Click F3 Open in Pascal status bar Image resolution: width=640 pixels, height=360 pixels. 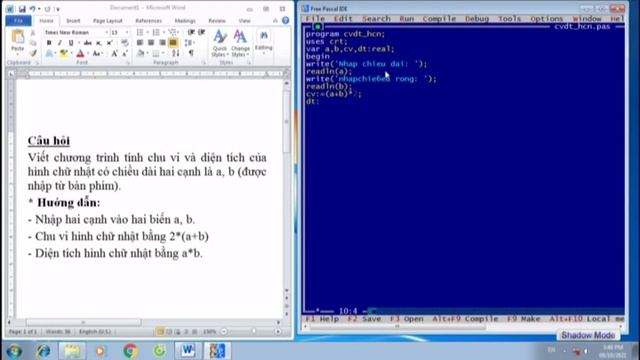(x=407, y=319)
